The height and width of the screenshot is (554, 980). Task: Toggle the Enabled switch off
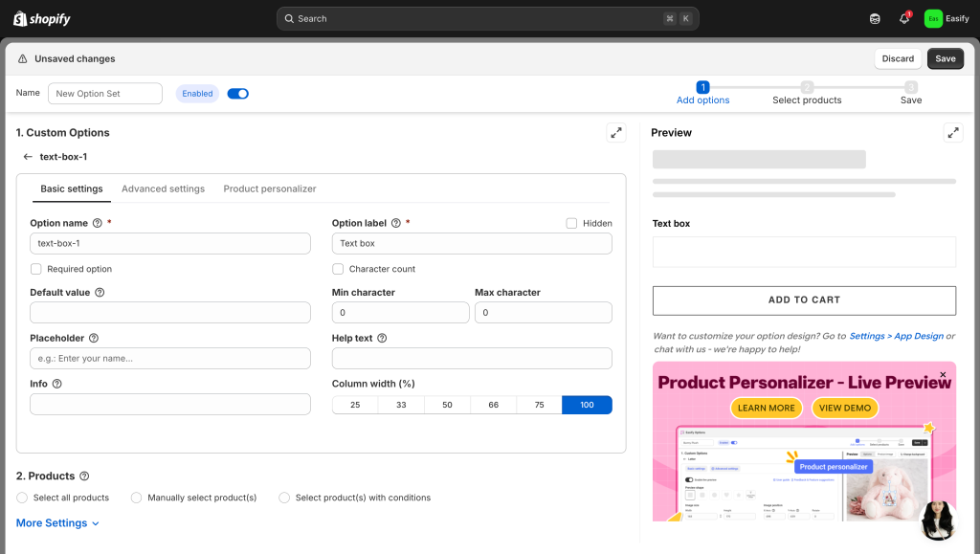tap(237, 94)
